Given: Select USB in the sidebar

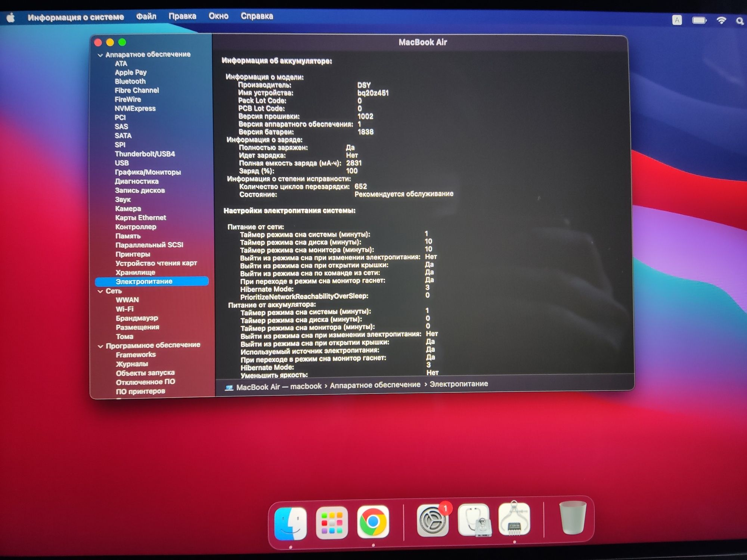Looking at the screenshot, I should 122,163.
